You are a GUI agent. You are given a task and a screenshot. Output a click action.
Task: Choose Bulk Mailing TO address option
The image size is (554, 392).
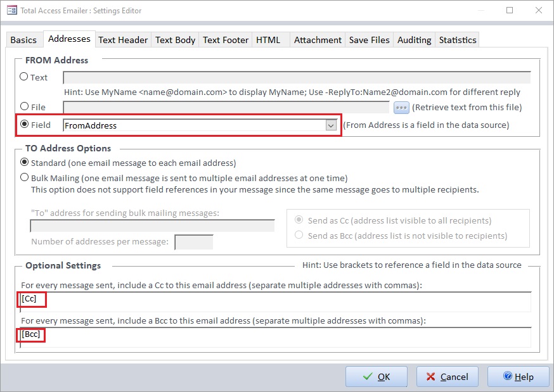point(24,177)
